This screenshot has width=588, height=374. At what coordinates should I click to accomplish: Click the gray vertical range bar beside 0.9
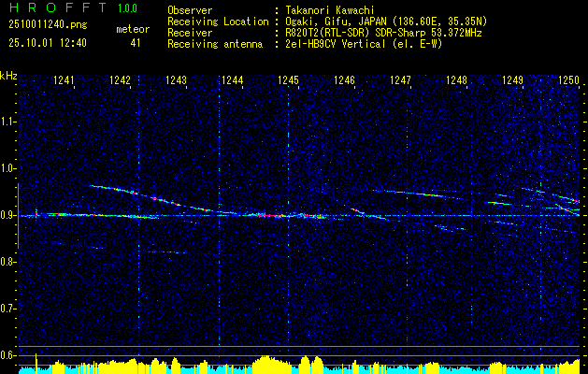tap(18, 216)
